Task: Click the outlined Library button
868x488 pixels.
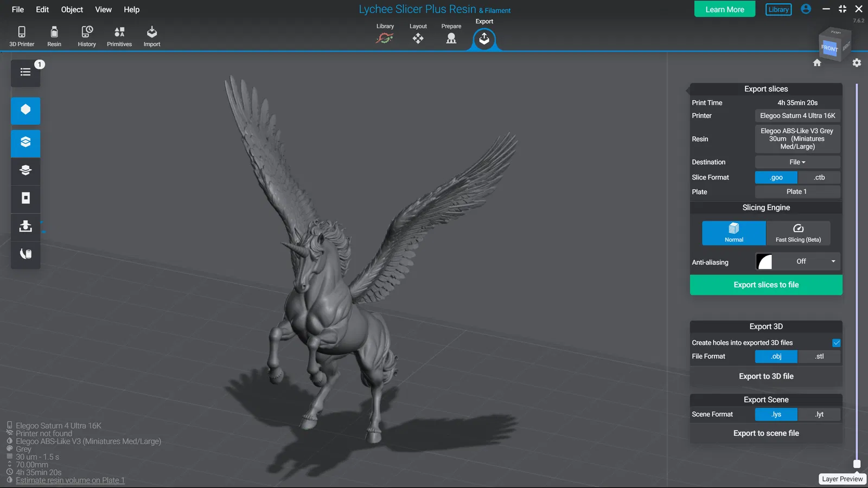Action: [778, 9]
